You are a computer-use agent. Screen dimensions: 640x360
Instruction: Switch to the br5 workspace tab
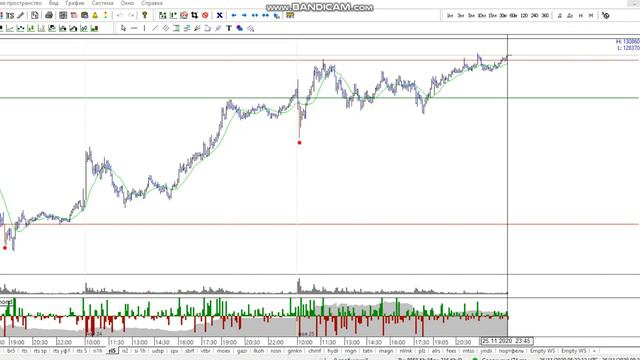(11, 351)
